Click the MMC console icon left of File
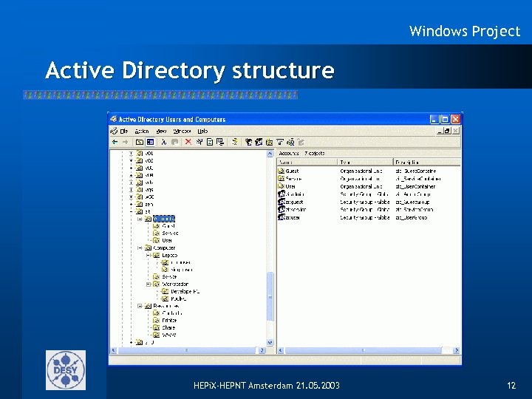This screenshot has height=399, width=532. click(x=114, y=131)
